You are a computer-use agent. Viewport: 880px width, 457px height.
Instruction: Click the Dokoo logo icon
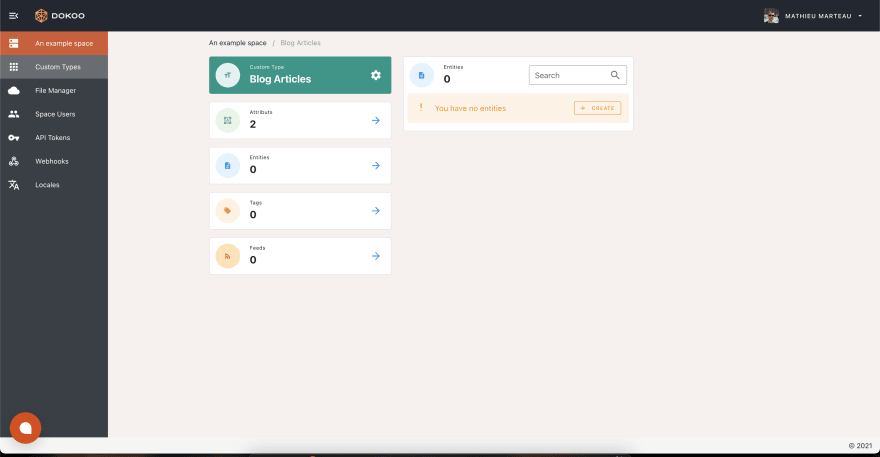tap(41, 16)
